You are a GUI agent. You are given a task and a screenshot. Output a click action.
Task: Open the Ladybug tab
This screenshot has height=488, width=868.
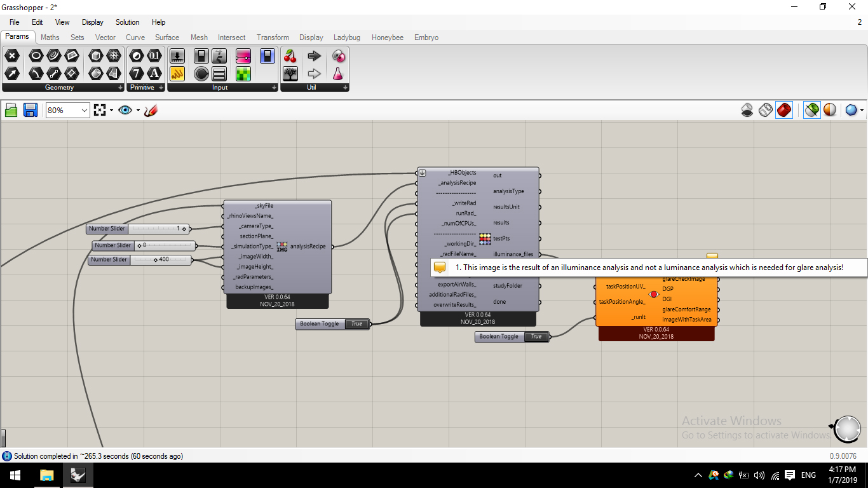[347, 37]
